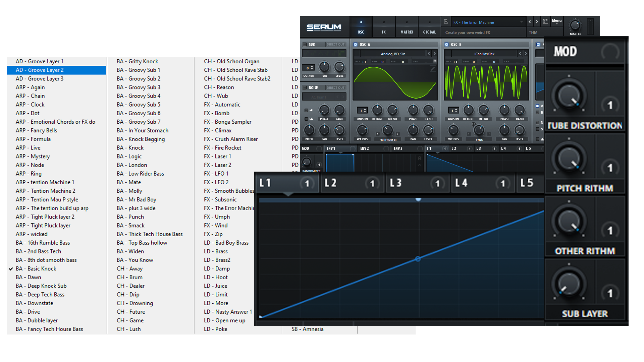Open the preset browser list icon
644x362 pixels.
545,22
